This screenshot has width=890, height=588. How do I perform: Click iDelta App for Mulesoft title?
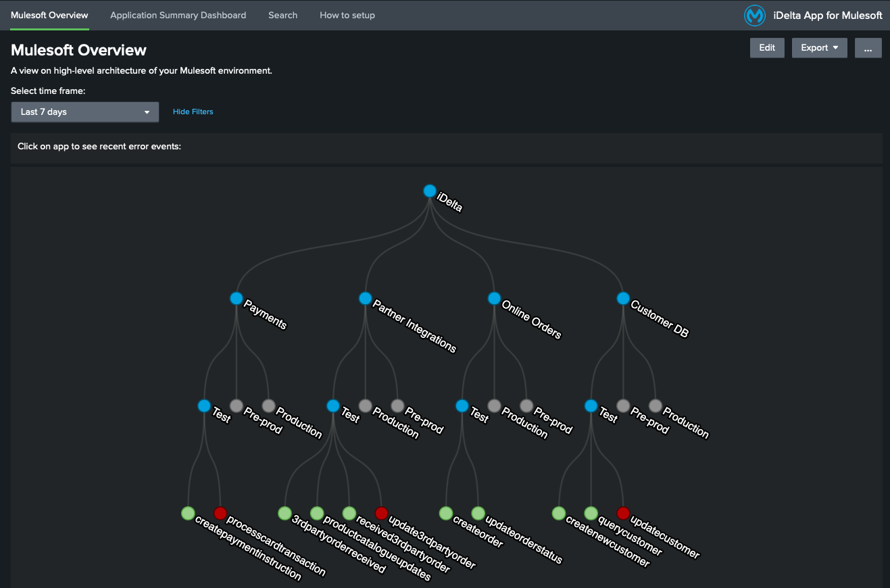(x=828, y=15)
